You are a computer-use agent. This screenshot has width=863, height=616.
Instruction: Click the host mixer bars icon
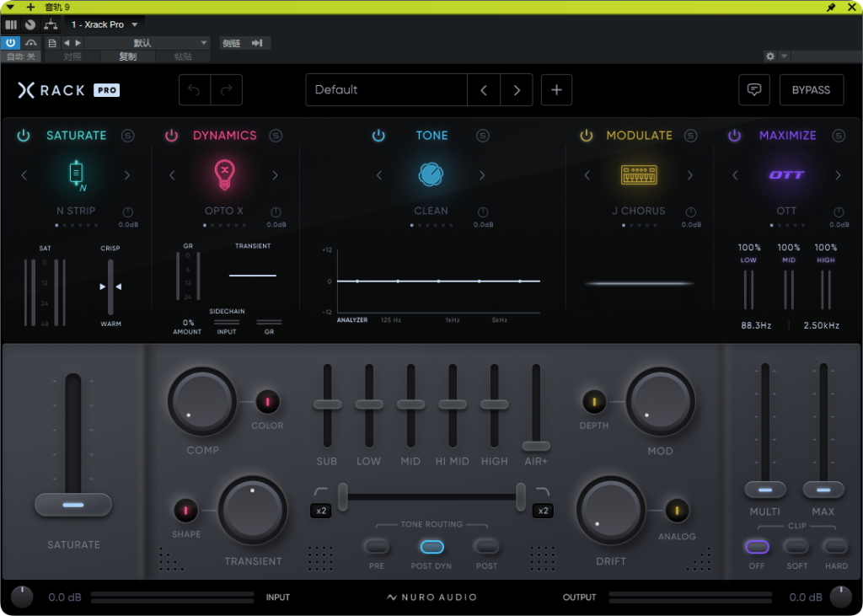[11, 24]
